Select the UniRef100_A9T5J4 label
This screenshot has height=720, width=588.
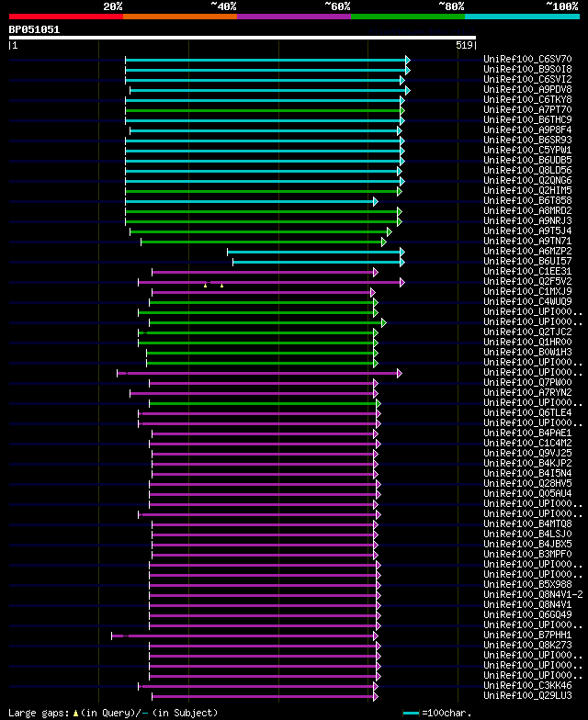tap(527, 231)
